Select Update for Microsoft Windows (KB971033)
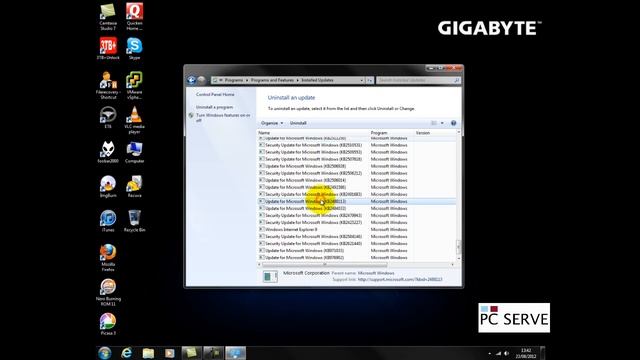640x360 pixels. click(357, 251)
